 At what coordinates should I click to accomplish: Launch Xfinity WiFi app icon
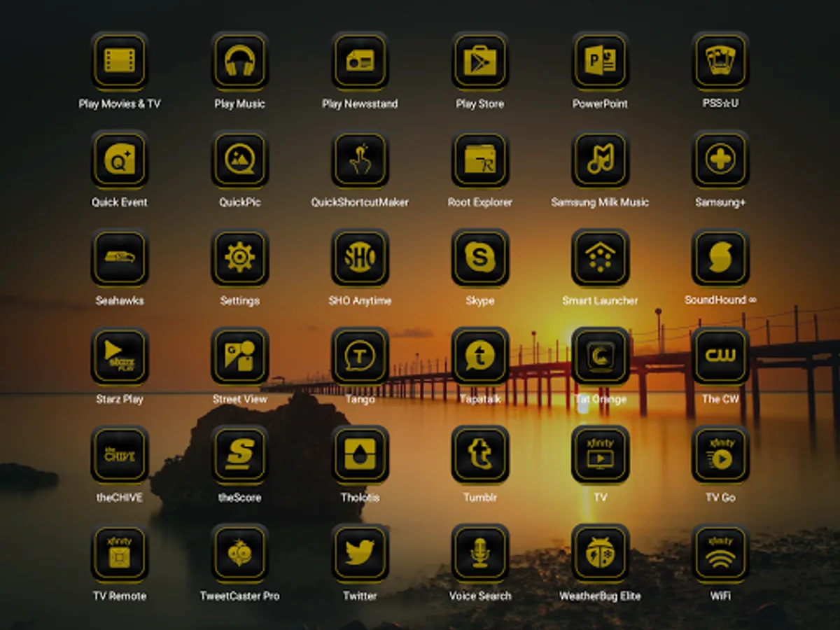point(720,554)
